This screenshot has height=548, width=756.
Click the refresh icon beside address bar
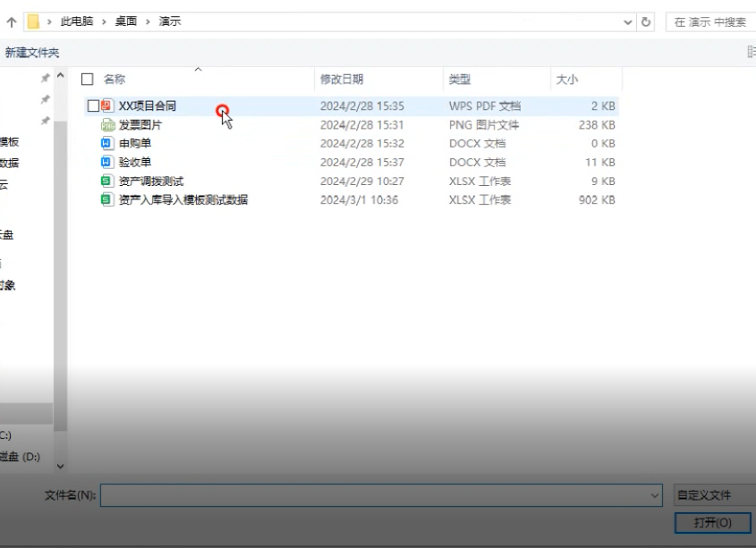[646, 21]
